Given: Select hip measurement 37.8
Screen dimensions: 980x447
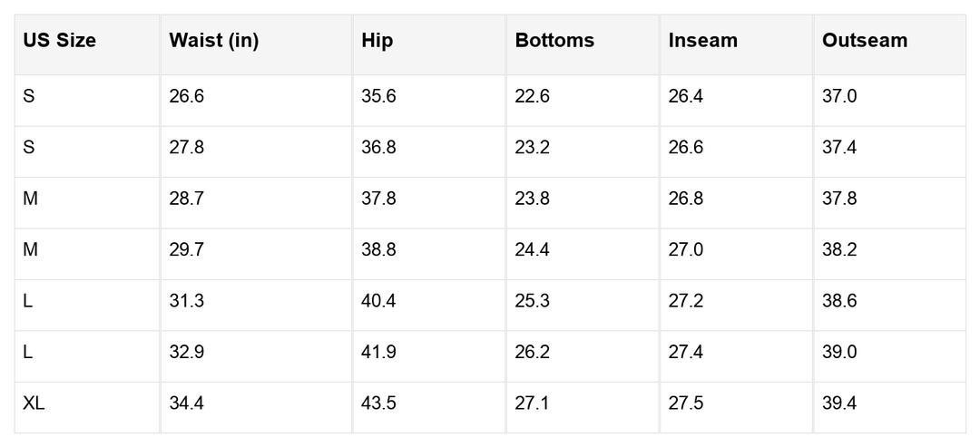Looking at the screenshot, I should click(378, 199).
